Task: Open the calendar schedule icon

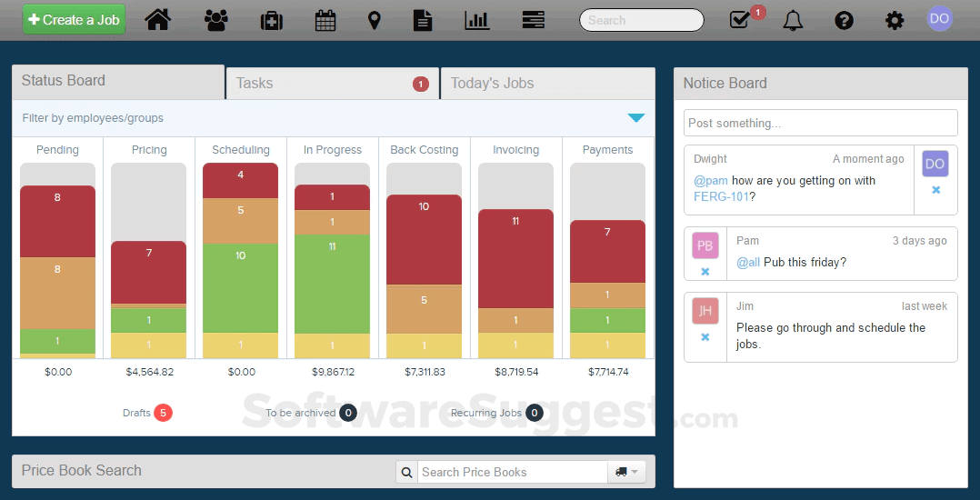Action: point(325,20)
